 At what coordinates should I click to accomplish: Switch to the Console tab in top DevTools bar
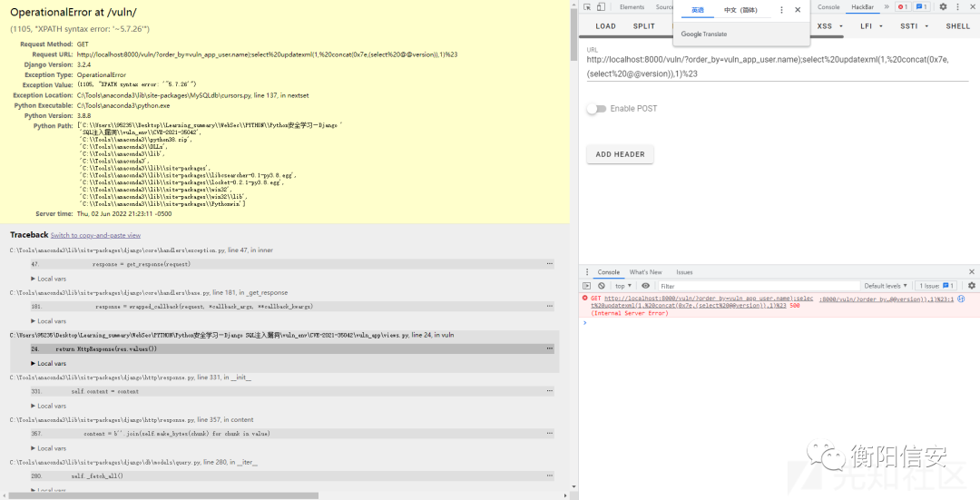click(x=828, y=7)
